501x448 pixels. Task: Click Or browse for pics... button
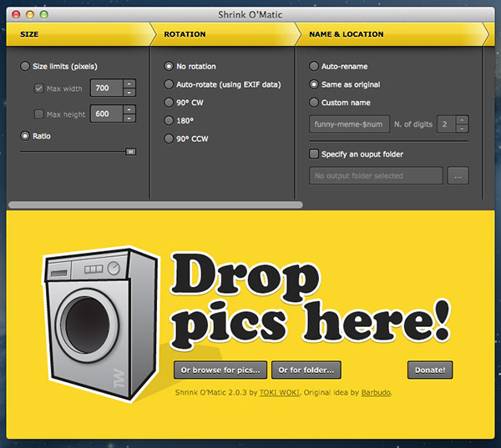pyautogui.click(x=220, y=370)
